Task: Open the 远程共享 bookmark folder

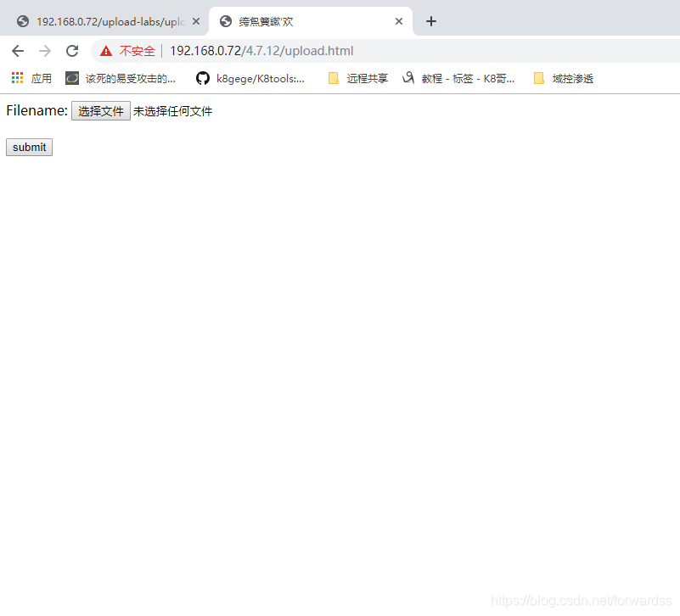Action: tap(358, 78)
